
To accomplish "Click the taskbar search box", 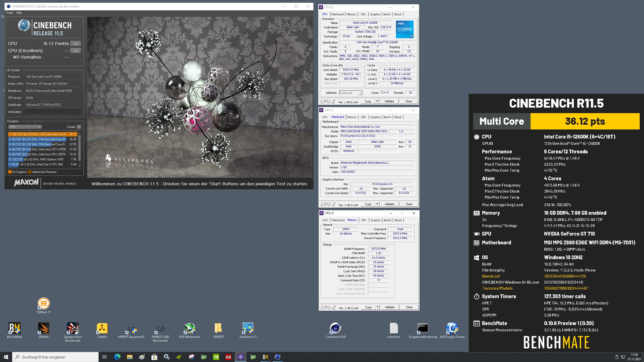I will [55, 357].
